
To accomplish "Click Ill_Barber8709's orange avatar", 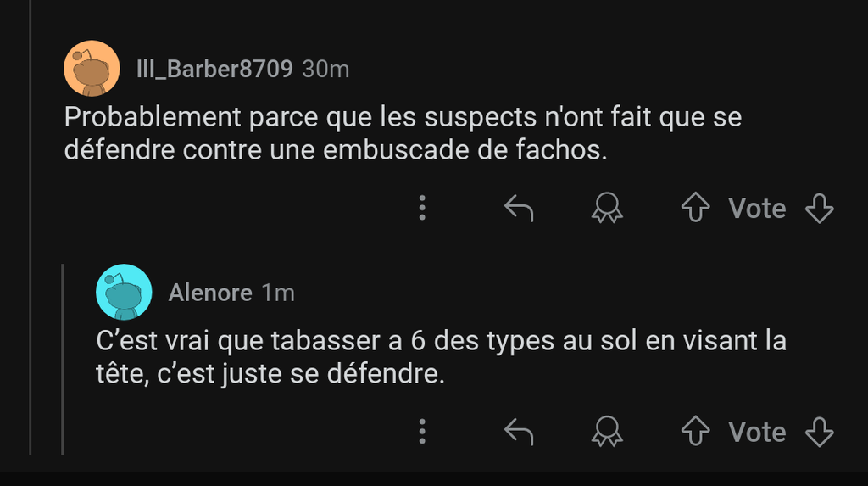I will click(x=92, y=68).
